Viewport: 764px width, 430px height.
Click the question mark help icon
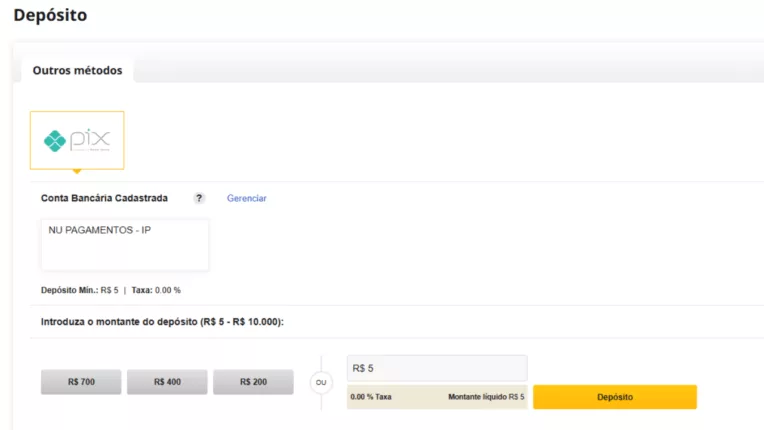tap(199, 198)
